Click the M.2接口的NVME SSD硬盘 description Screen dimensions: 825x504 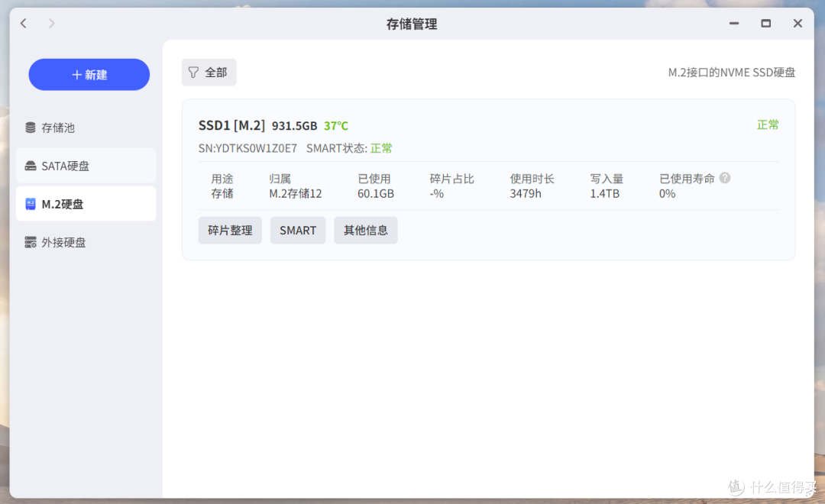(x=731, y=73)
